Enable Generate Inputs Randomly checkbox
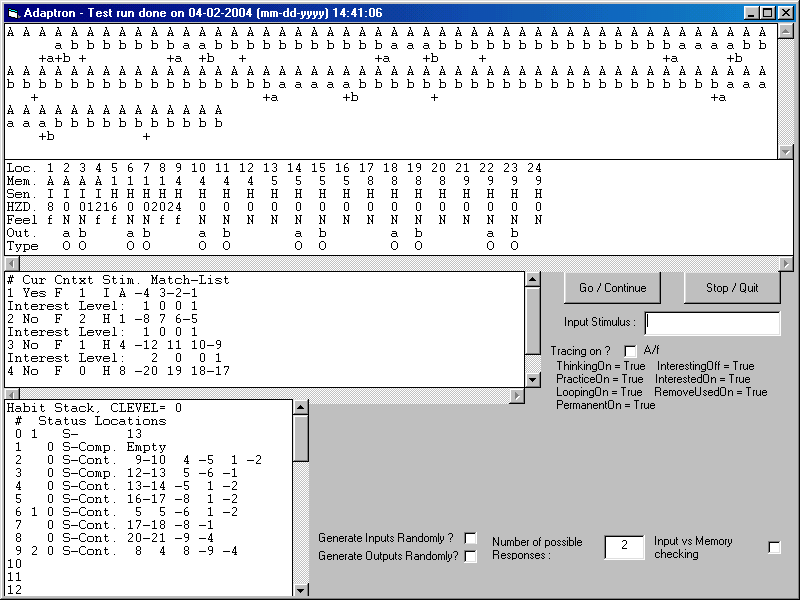The width and height of the screenshot is (800, 600). click(x=470, y=538)
